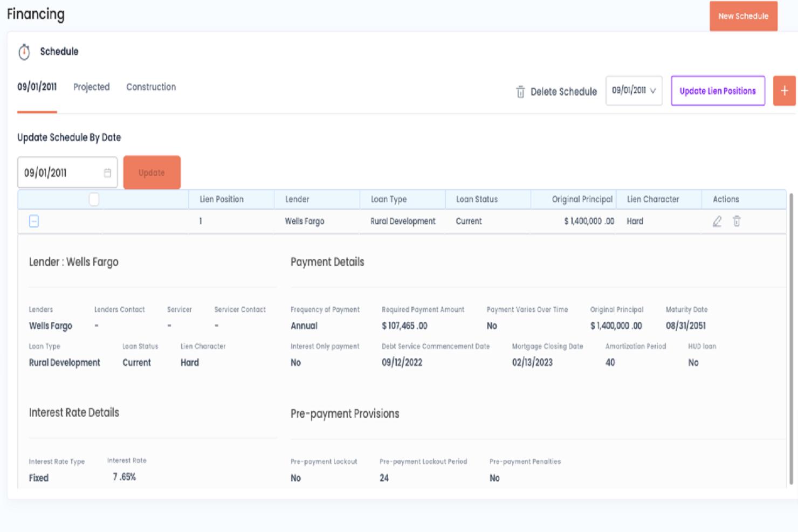Switch to the Construction tab
Viewport: 798px width, 532px height.
click(151, 87)
